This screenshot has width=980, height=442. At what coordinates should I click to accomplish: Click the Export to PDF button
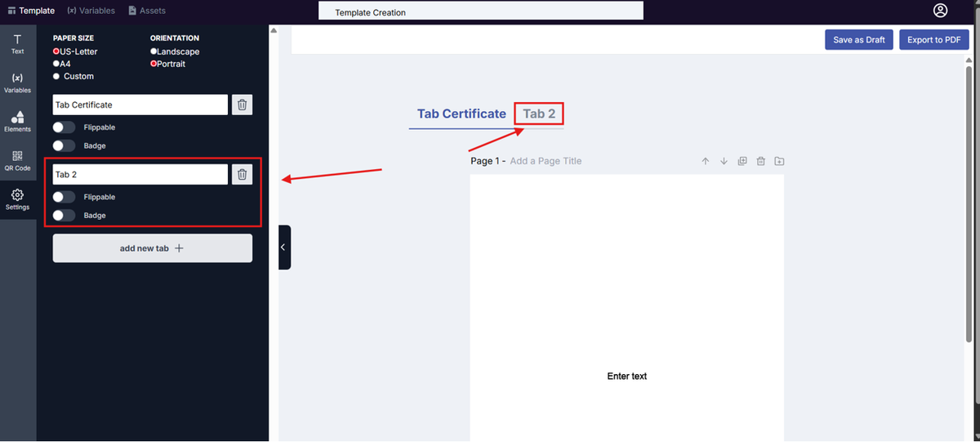click(934, 39)
